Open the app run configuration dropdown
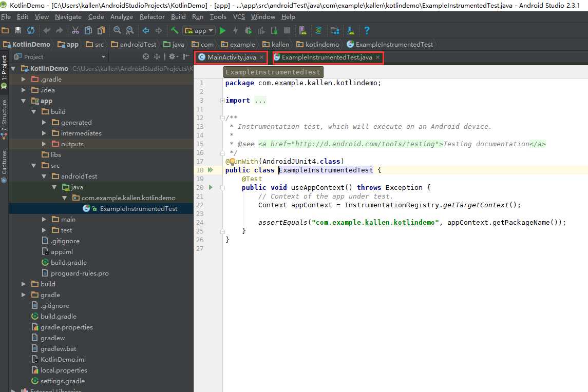This screenshot has height=392, width=588. pyautogui.click(x=199, y=31)
